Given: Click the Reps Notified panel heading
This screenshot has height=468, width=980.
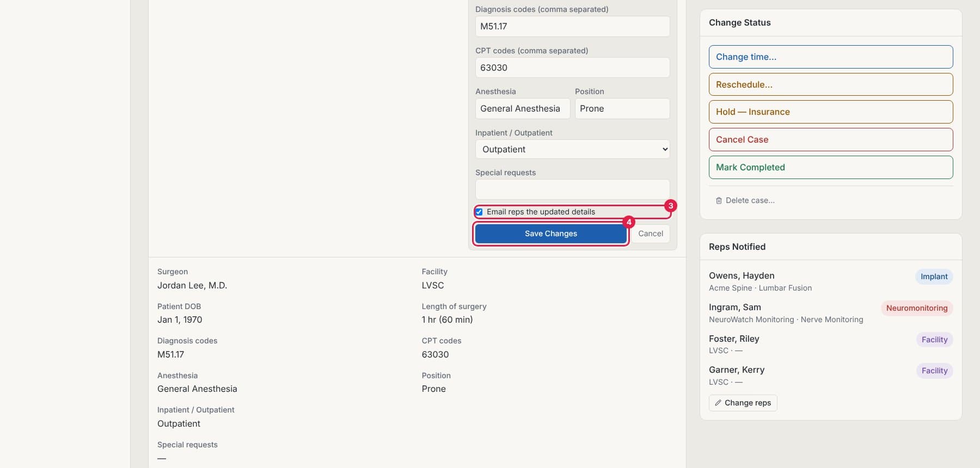Looking at the screenshot, I should [x=737, y=247].
